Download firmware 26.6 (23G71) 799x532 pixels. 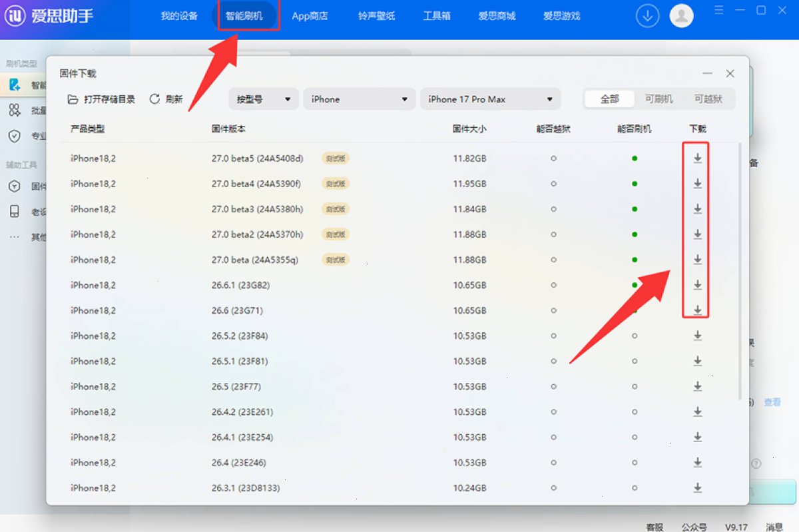[697, 310]
